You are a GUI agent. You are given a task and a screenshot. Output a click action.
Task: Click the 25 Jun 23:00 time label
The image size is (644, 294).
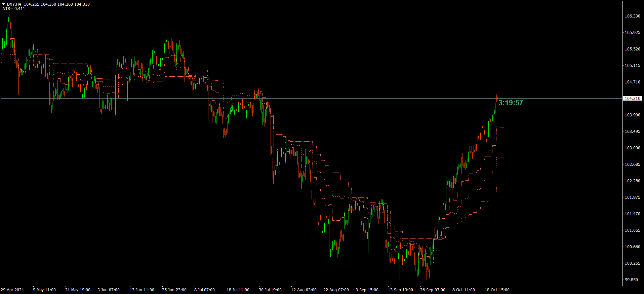click(174, 290)
